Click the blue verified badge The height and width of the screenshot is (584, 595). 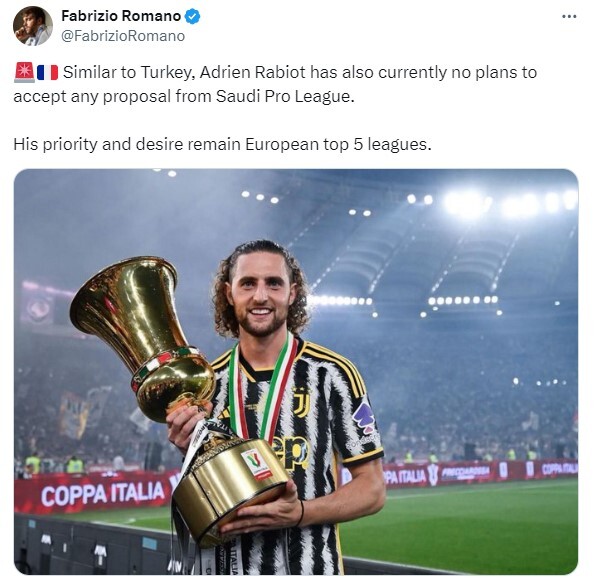192,16
